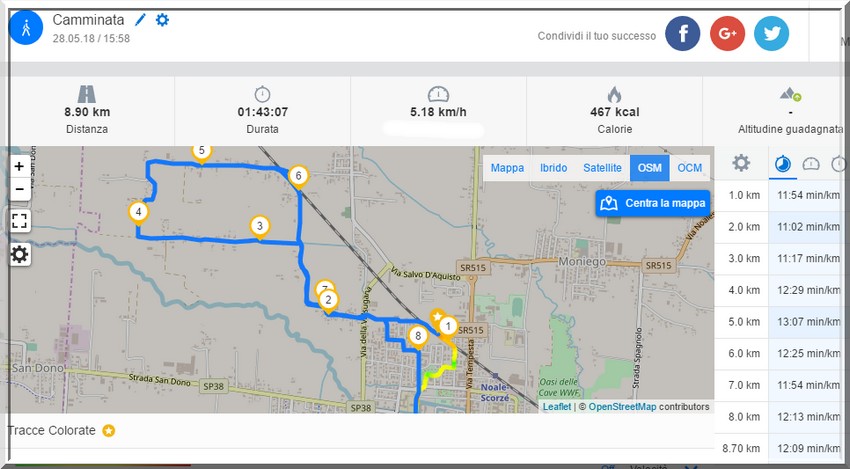Share the workout on Twitter
Screen dimensions: 850x469
[x=771, y=34]
